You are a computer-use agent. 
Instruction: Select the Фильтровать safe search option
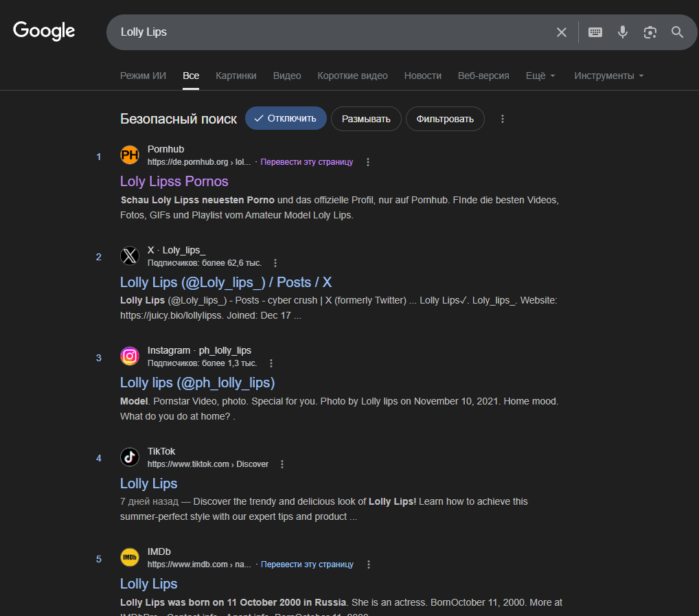pyautogui.click(x=445, y=119)
